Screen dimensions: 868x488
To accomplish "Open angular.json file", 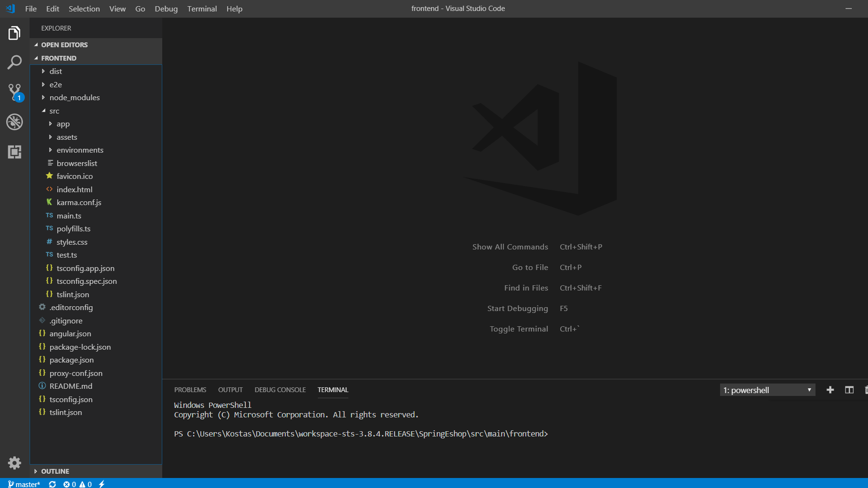I will pos(95,333).
